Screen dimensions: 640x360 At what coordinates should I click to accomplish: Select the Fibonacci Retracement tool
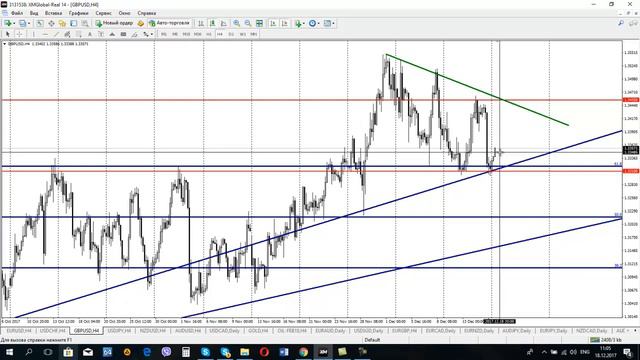(x=79, y=34)
